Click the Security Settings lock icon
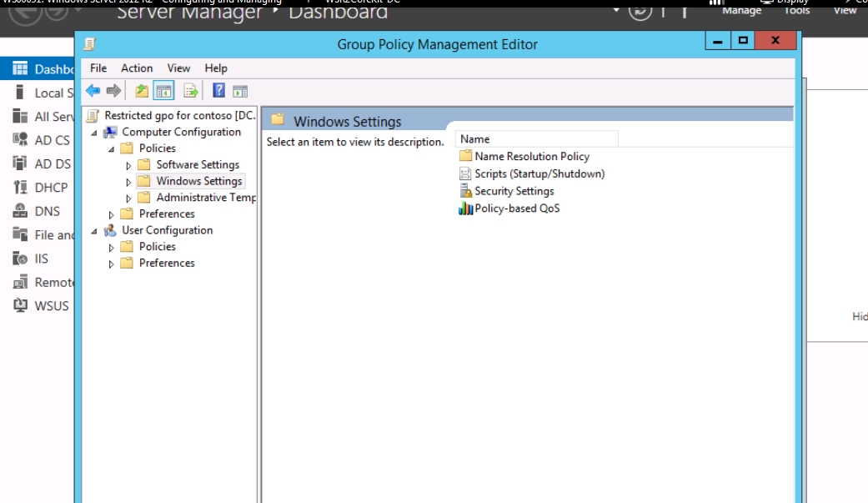The width and height of the screenshot is (868, 503). [465, 190]
